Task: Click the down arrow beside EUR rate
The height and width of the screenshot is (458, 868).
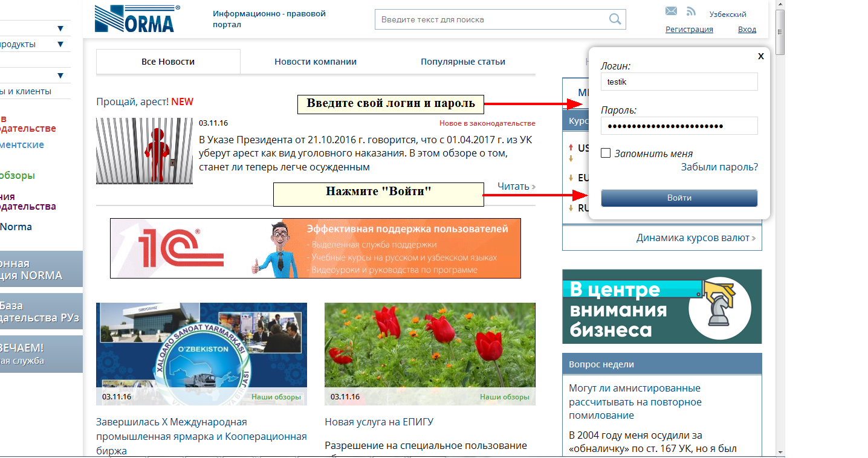Action: point(571,177)
